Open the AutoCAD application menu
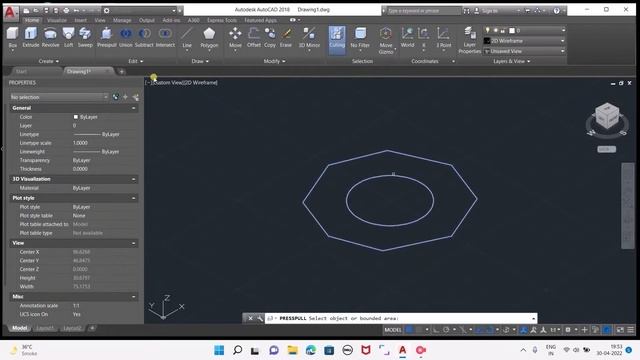 (x=10, y=12)
